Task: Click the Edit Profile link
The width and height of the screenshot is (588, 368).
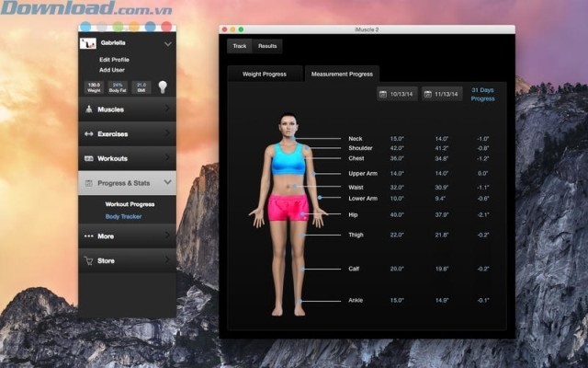Action: tap(115, 60)
